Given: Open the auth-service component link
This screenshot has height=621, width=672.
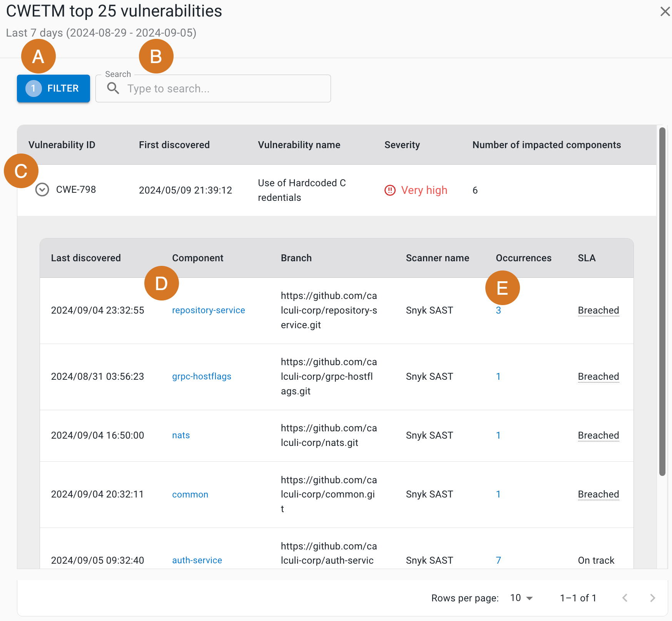Looking at the screenshot, I should tap(197, 560).
